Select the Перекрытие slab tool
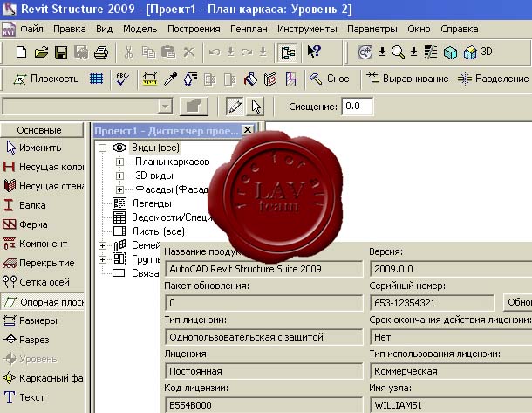Screen dimensions: 532x413 (39, 263)
